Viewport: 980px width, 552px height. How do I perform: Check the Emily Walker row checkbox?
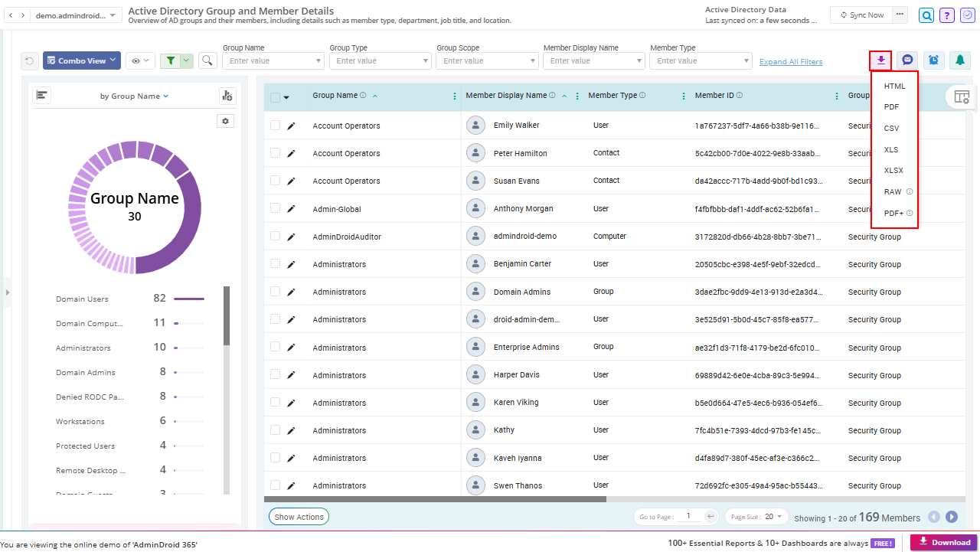pos(275,126)
